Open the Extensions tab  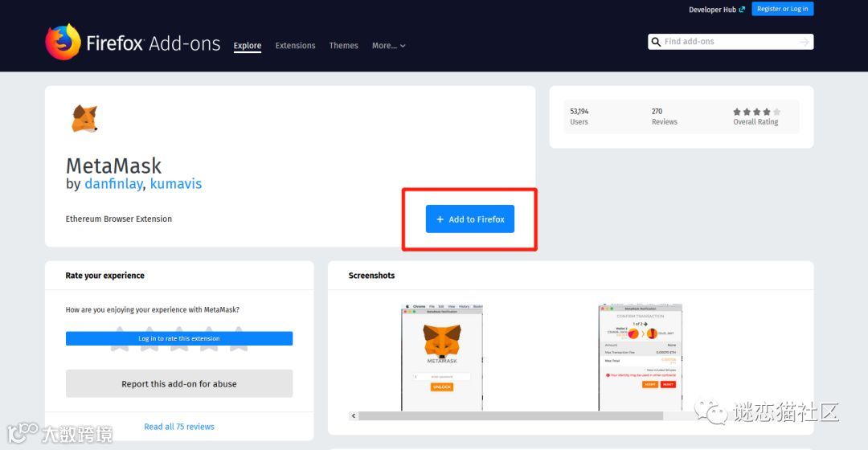295,45
